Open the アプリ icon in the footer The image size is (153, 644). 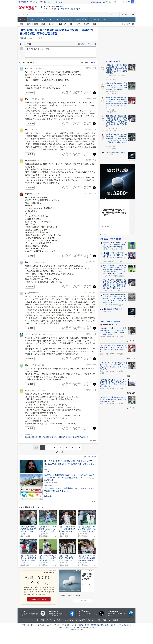[43, 613]
